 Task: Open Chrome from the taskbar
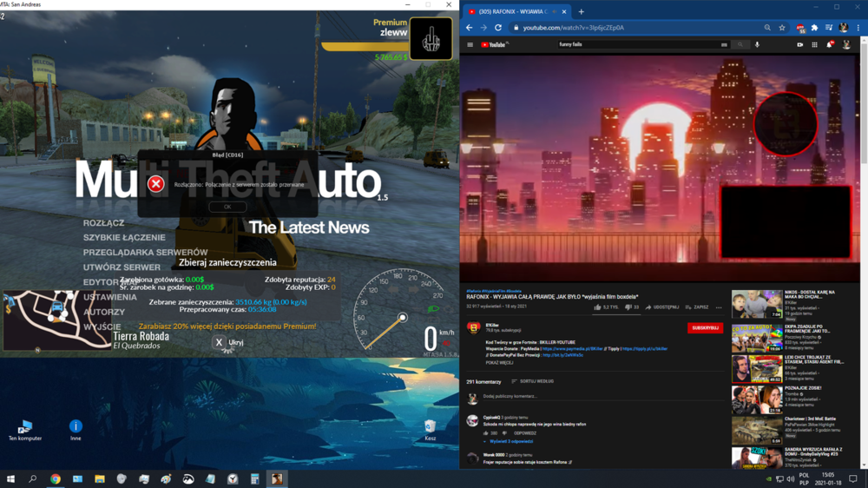click(x=56, y=479)
